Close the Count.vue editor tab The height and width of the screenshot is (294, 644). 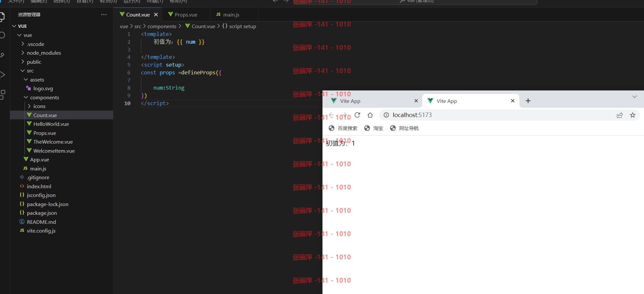(x=156, y=15)
